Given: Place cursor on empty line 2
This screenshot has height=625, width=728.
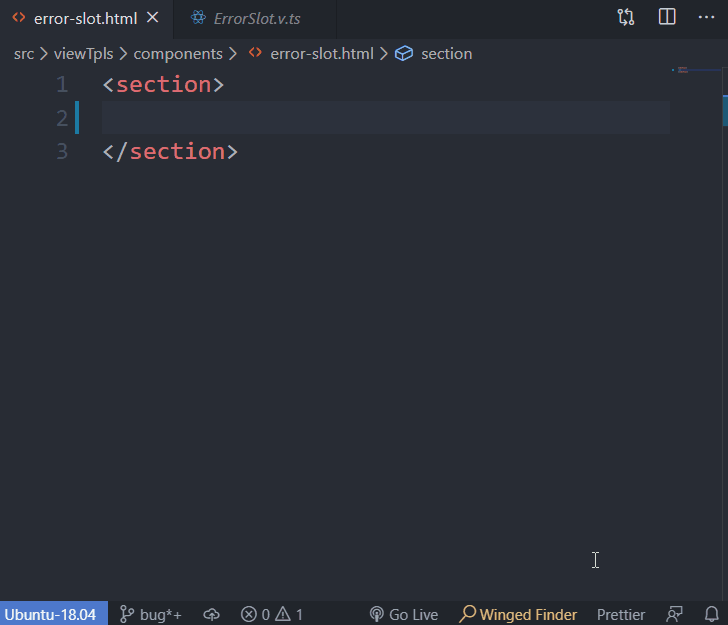Looking at the screenshot, I should point(385,118).
